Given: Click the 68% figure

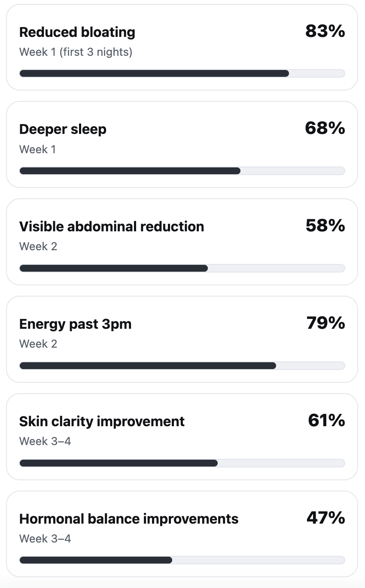Looking at the screenshot, I should pos(325,128).
